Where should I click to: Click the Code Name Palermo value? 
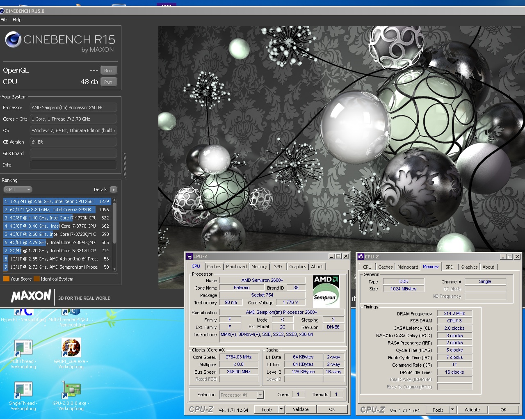pos(242,288)
